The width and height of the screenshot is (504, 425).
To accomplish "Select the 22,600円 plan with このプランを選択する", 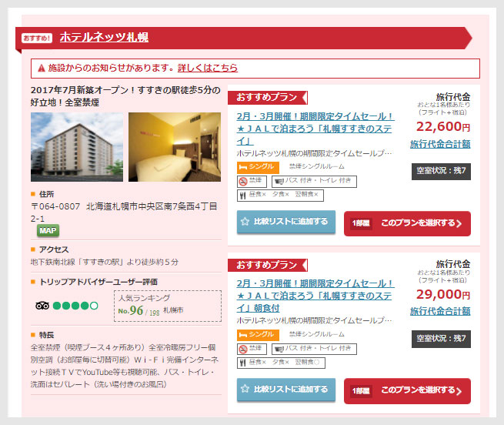I will click(407, 223).
